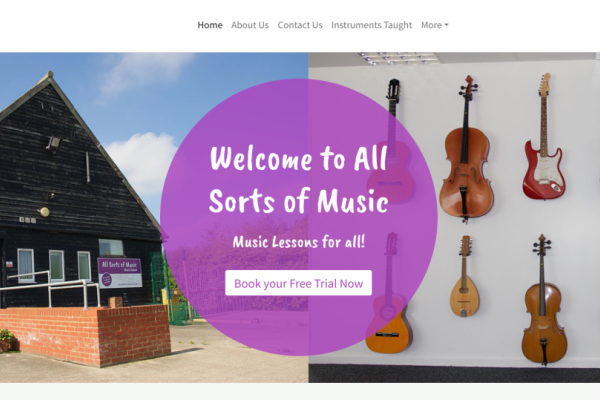The height and width of the screenshot is (400, 600).
Task: Click the cello at lower right
Action: click(x=543, y=300)
